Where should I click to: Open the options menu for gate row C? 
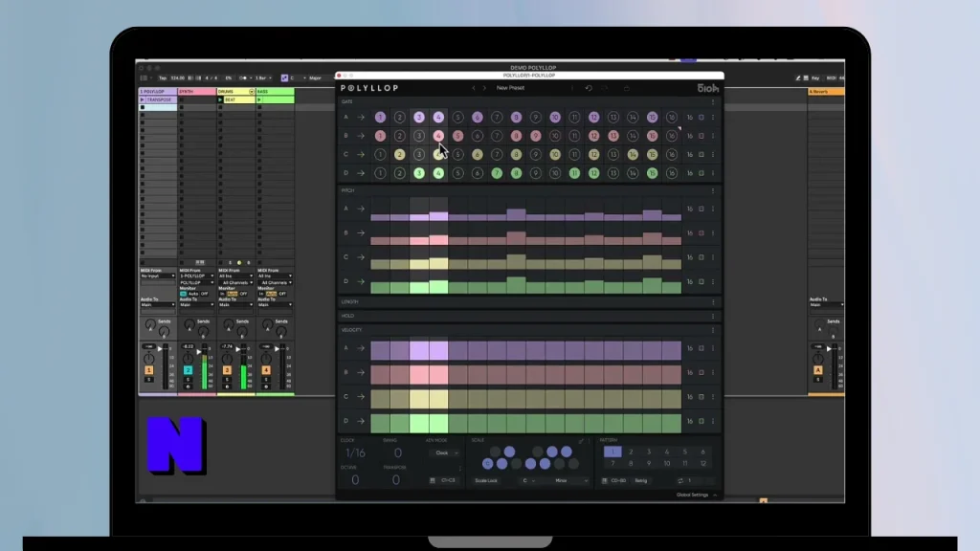(x=713, y=154)
